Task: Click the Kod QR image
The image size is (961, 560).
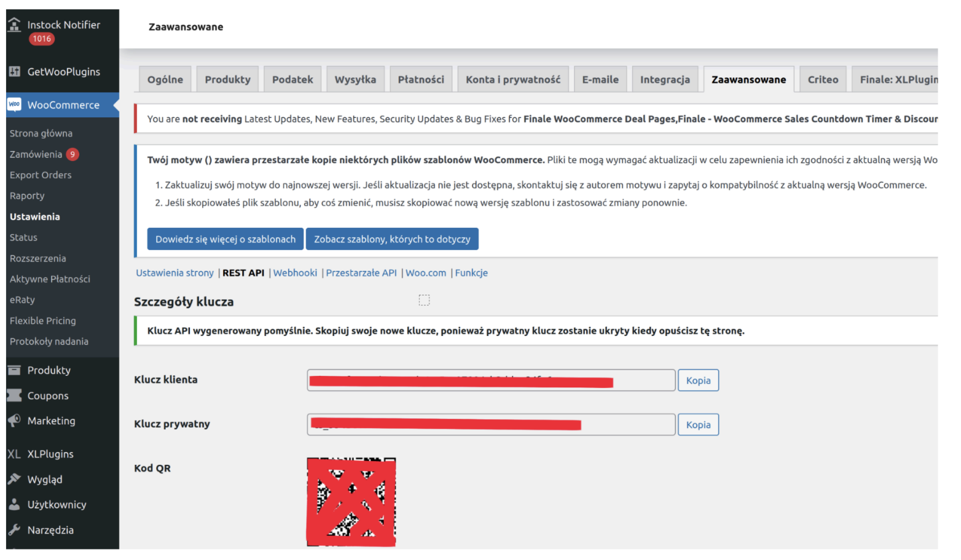Action: coord(351,502)
